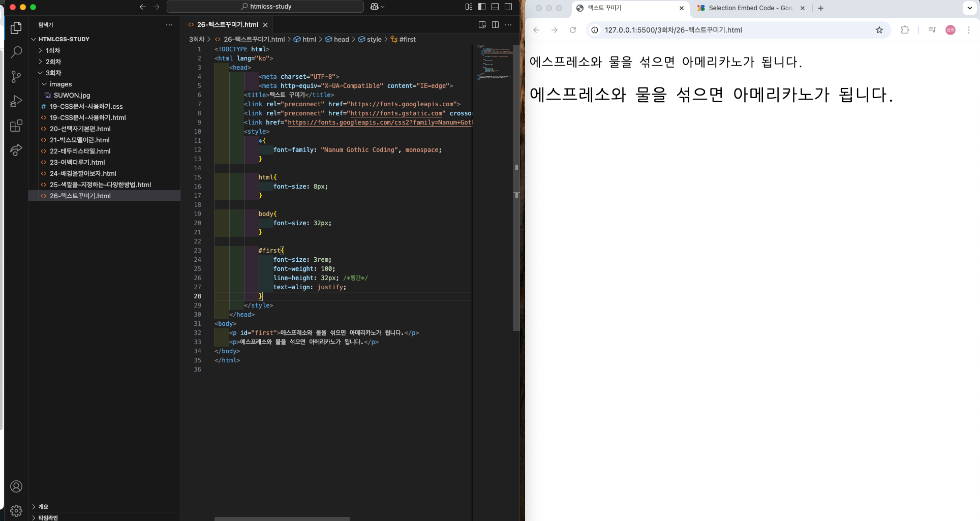Open 23-여백다루기.html file
Screen dimensions: 980x521
(105, 162)
